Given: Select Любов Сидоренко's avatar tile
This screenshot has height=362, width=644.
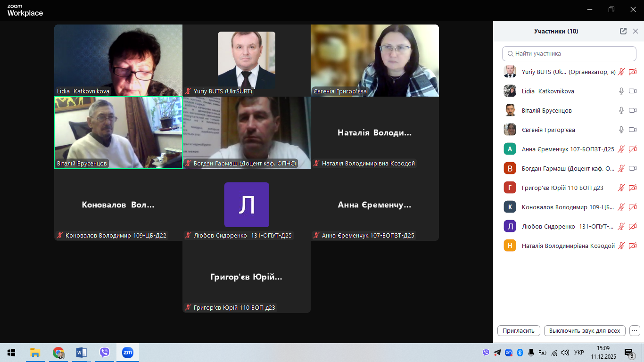Looking at the screenshot, I should [x=247, y=205].
